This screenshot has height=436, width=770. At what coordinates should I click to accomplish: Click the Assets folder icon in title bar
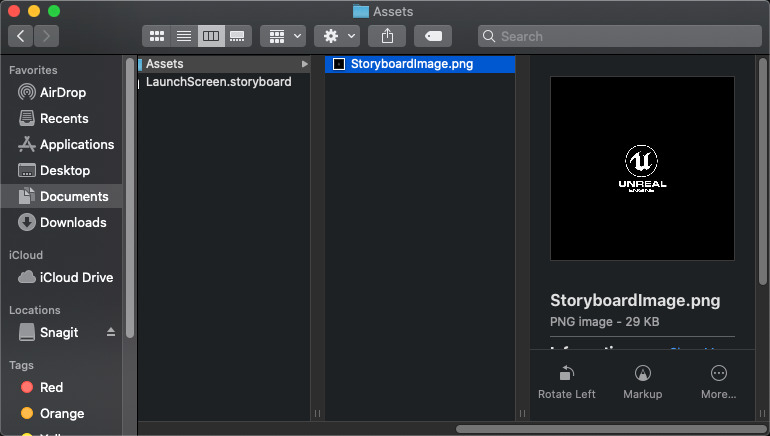coord(361,11)
